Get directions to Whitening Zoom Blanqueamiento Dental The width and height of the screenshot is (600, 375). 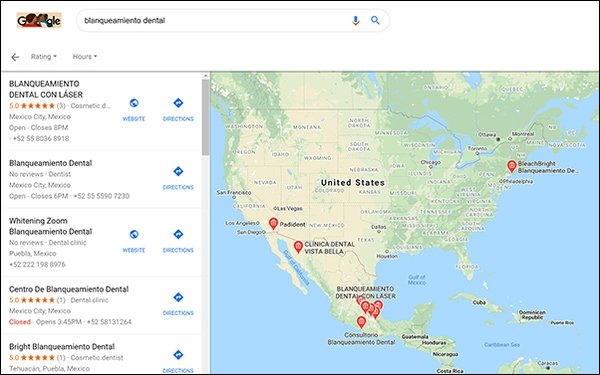178,241
